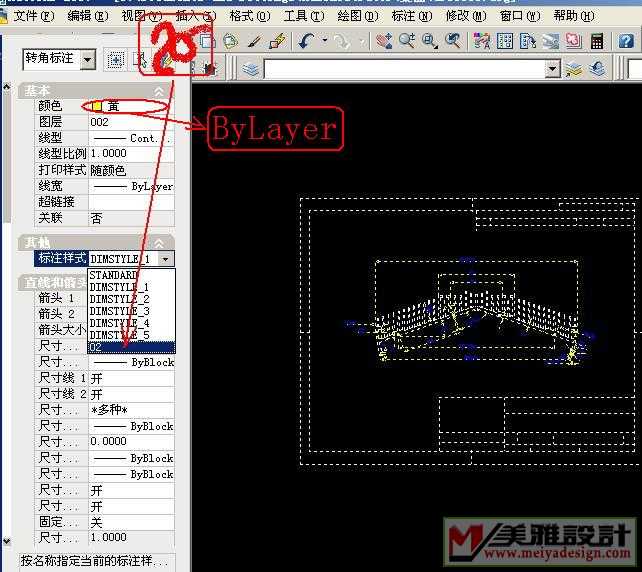642x572 pixels.
Task: Toggle the 固定 (fixed) 关 setting
Action: [x=130, y=522]
